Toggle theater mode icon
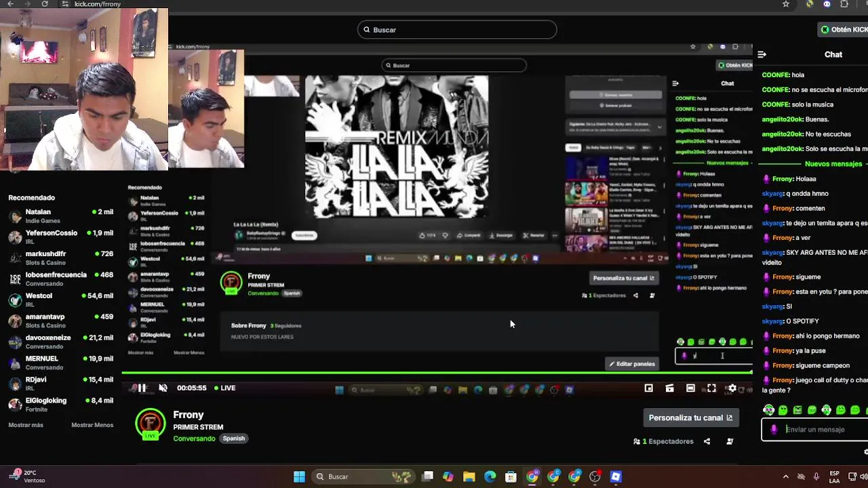Image resolution: width=868 pixels, height=488 pixels. pyautogui.click(x=690, y=388)
